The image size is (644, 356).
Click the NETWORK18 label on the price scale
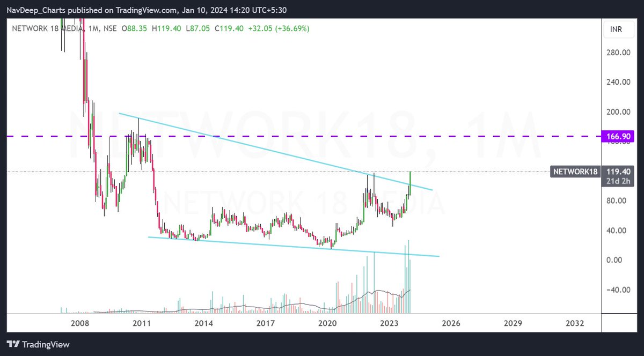(575, 172)
